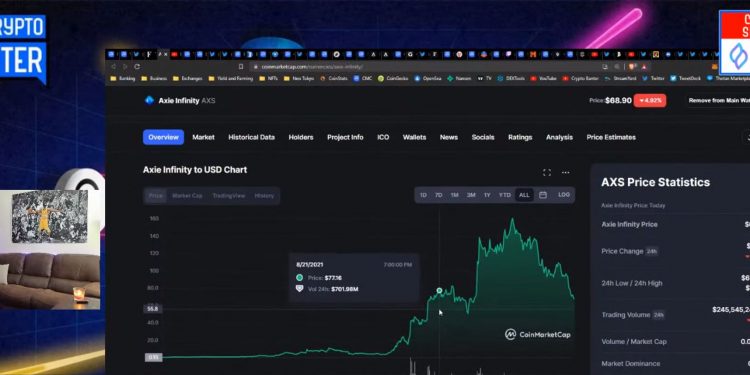
Task: Open the NFTs bookmarks folder
Action: coord(269,78)
